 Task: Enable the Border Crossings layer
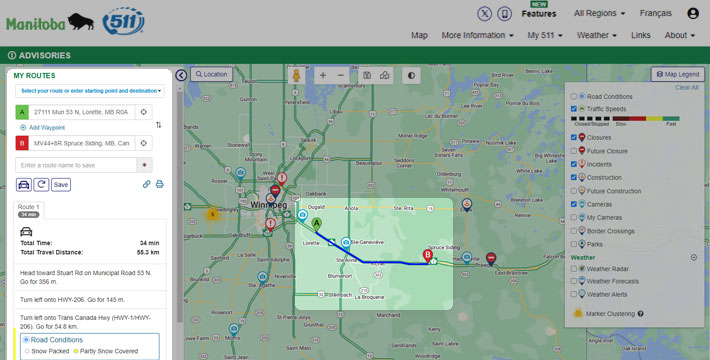(x=574, y=231)
